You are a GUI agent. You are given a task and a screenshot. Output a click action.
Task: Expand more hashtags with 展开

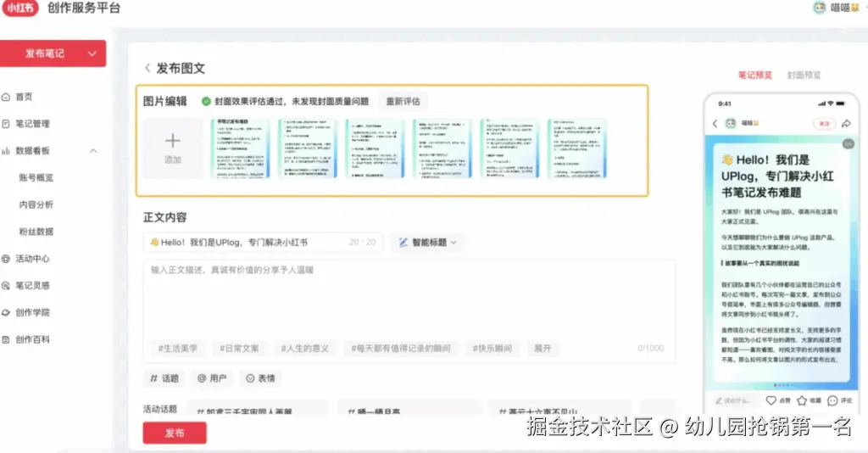click(542, 349)
